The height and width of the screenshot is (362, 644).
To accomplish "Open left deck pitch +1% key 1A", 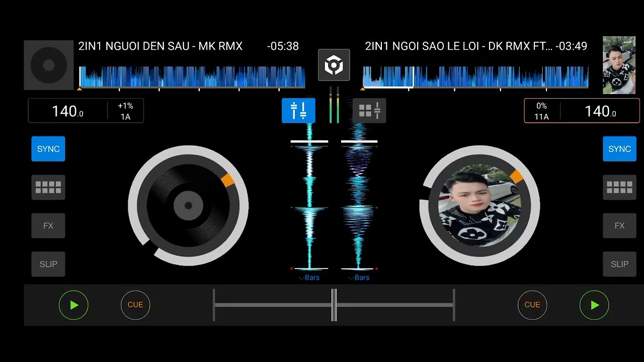I will point(125,111).
